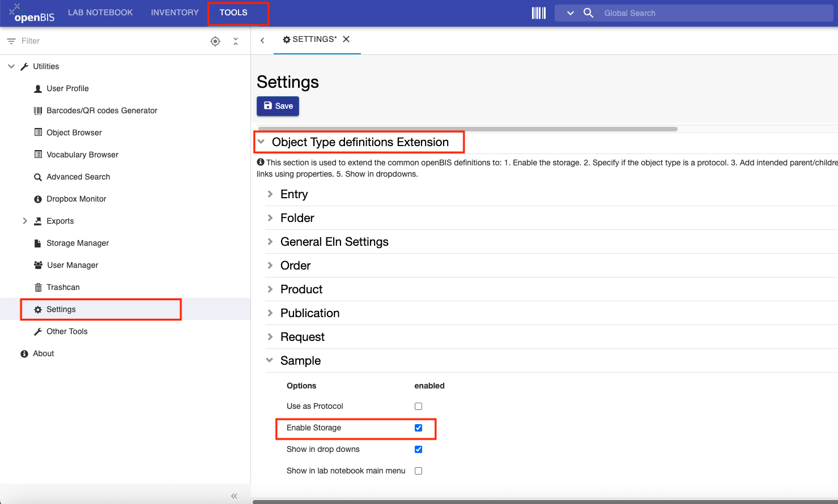Click the Global Search magnifier icon
This screenshot has height=504, width=838.
click(x=588, y=12)
